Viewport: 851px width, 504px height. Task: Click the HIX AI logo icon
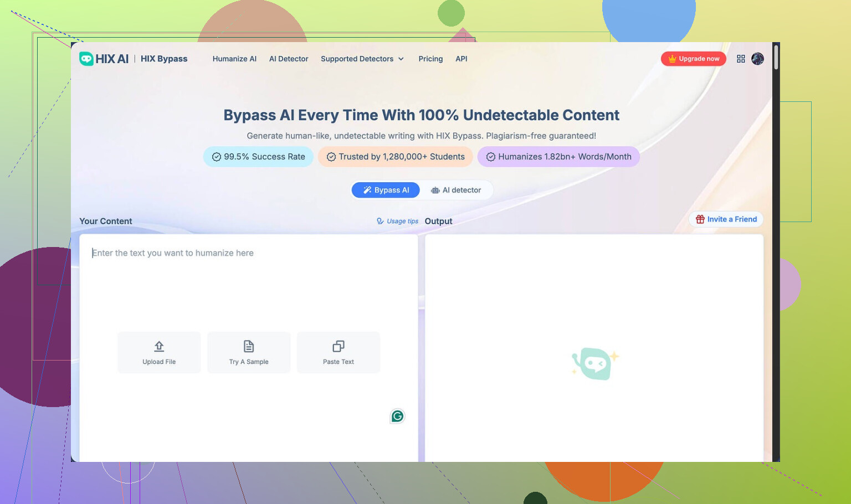click(x=86, y=59)
